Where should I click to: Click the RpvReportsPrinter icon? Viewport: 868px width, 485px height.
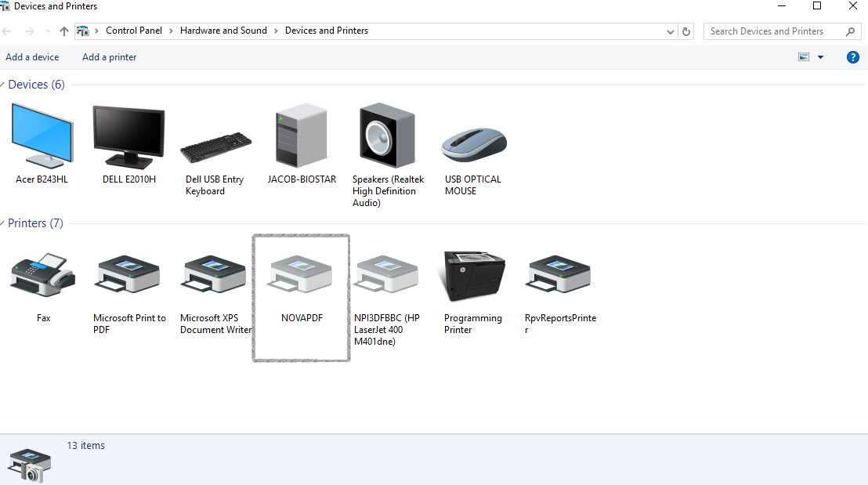[559, 276]
